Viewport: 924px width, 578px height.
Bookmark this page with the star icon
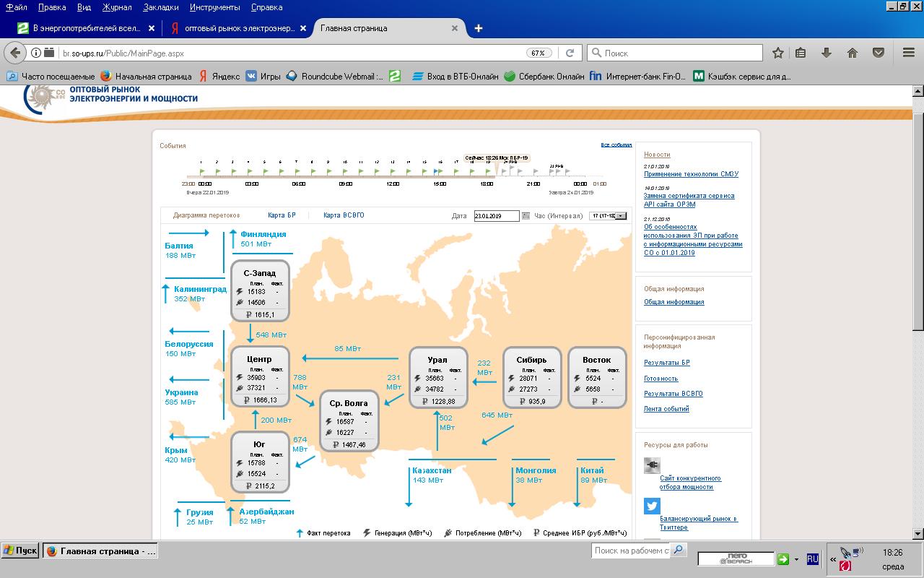[x=778, y=53]
